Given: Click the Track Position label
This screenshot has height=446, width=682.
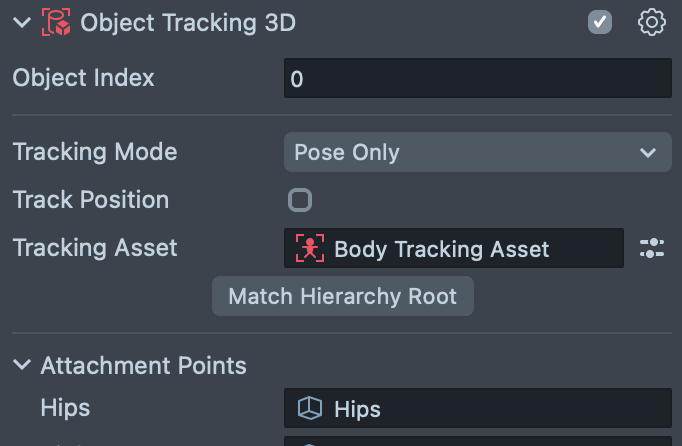Looking at the screenshot, I should pos(91,200).
